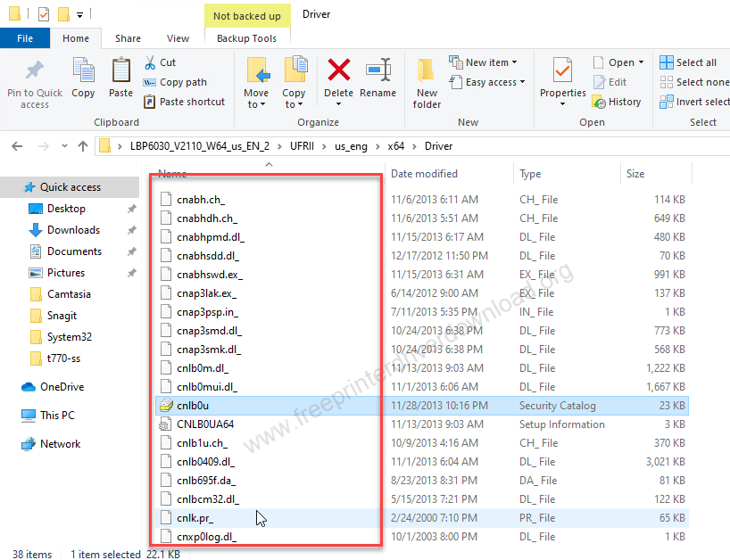Click the Properties icon in title bar toolbar

[44, 14]
